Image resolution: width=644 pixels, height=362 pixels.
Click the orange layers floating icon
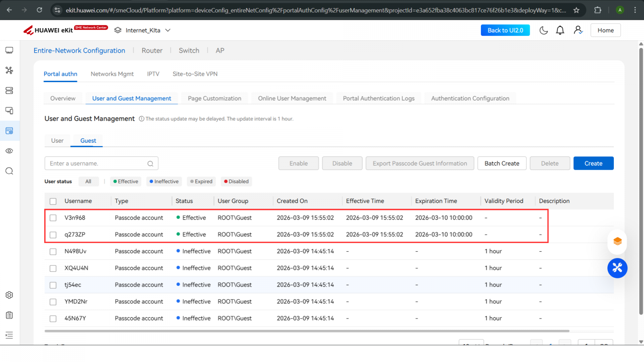617,241
